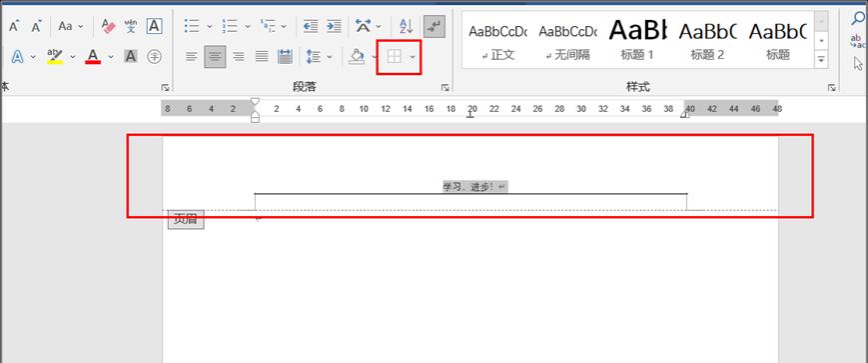
Task: Apply the 无间隔 style
Action: coord(568,40)
